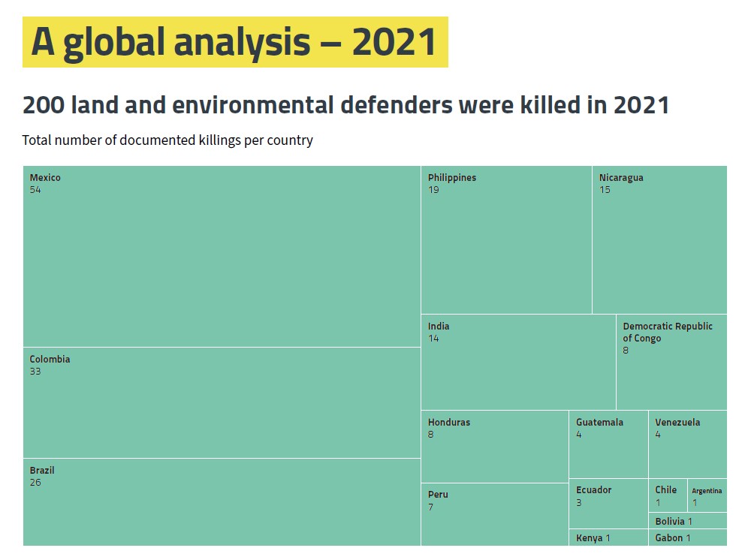Click the Peru 7 block

point(495,514)
